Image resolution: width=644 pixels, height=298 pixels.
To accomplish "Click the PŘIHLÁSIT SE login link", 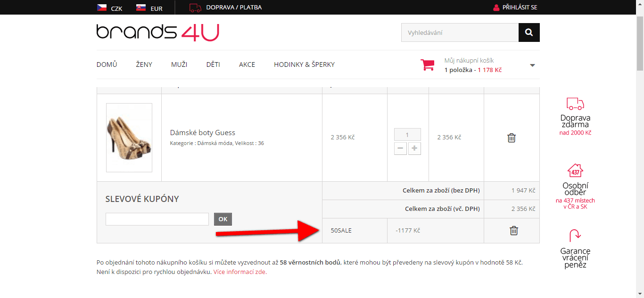I will click(520, 8).
